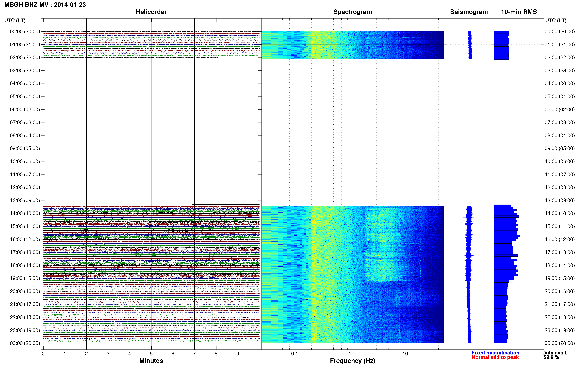
Task: Click '17:00 (13:00)' on the RMS-side time axis
Action: point(560,252)
